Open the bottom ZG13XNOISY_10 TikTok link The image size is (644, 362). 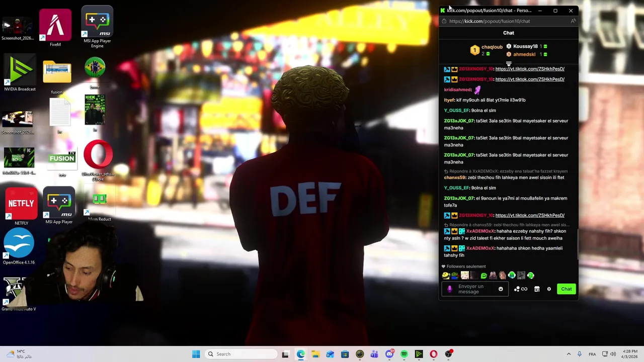coord(530,215)
